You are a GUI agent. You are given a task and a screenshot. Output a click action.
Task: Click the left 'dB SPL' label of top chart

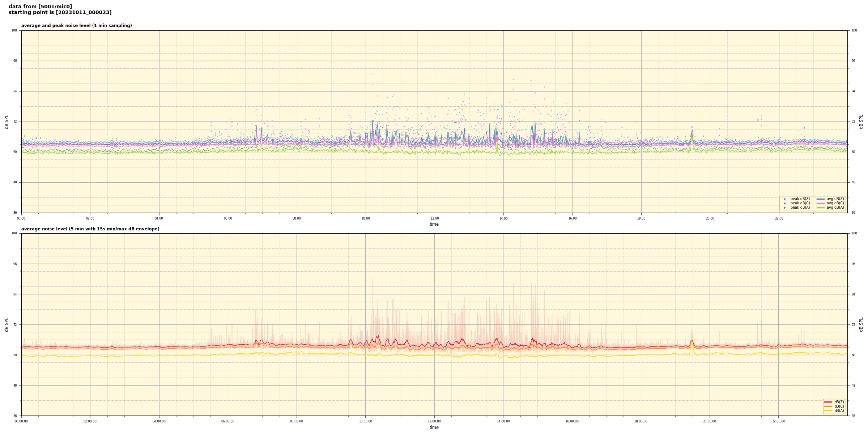pos(7,122)
